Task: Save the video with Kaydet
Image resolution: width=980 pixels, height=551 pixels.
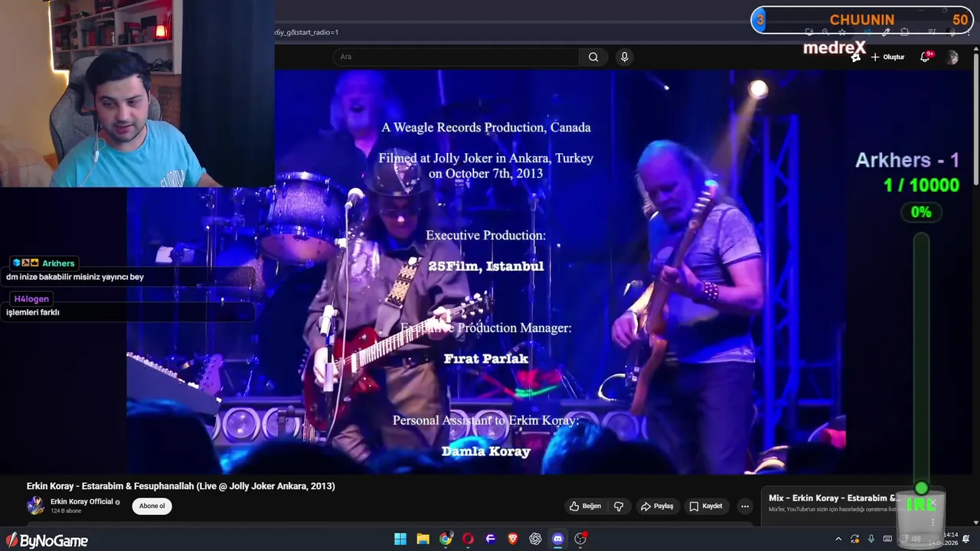Action: (x=706, y=506)
